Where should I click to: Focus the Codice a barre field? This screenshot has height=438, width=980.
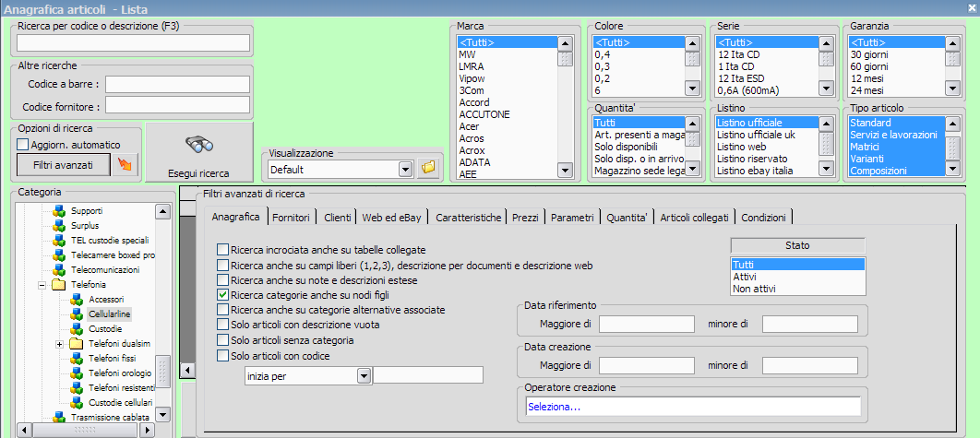pyautogui.click(x=177, y=84)
